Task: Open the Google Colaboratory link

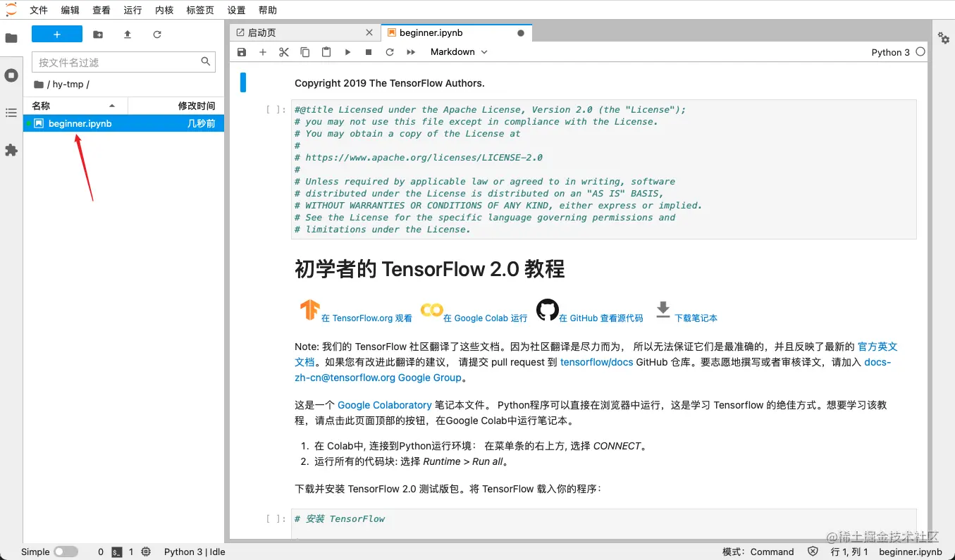Action: tap(384, 405)
